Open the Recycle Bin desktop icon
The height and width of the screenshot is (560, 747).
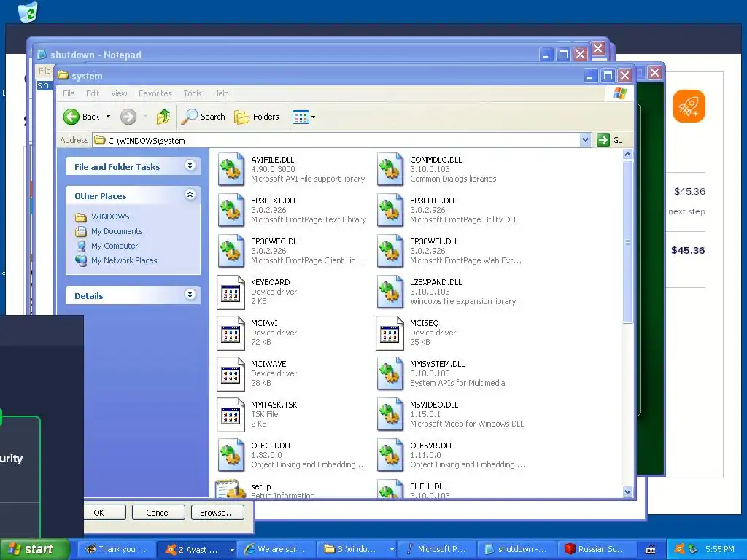28,12
